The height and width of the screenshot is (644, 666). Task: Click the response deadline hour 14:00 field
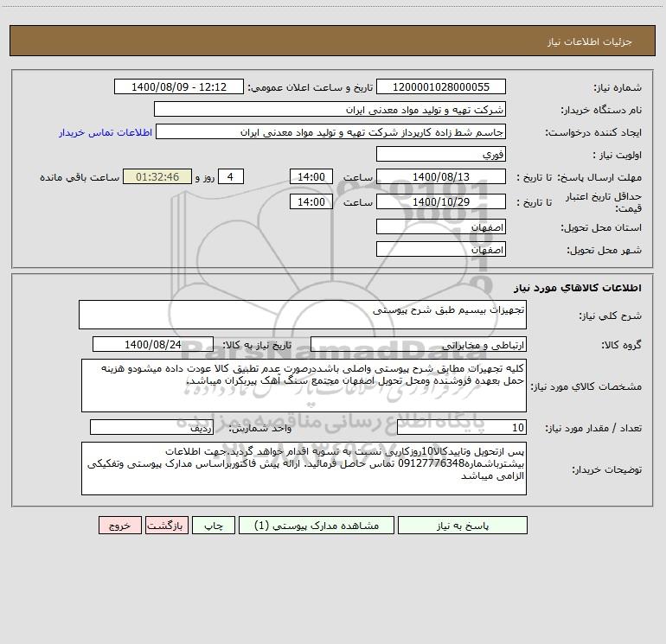(x=311, y=176)
